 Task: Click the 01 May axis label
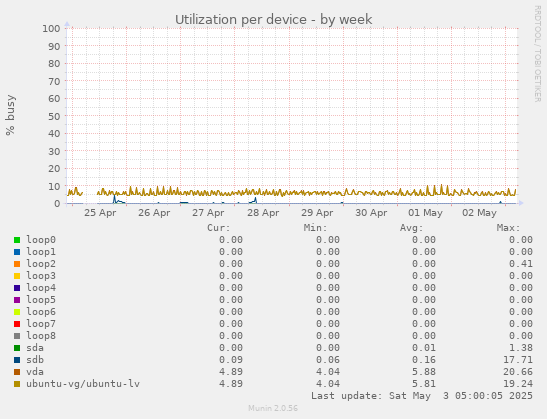pyautogui.click(x=425, y=213)
